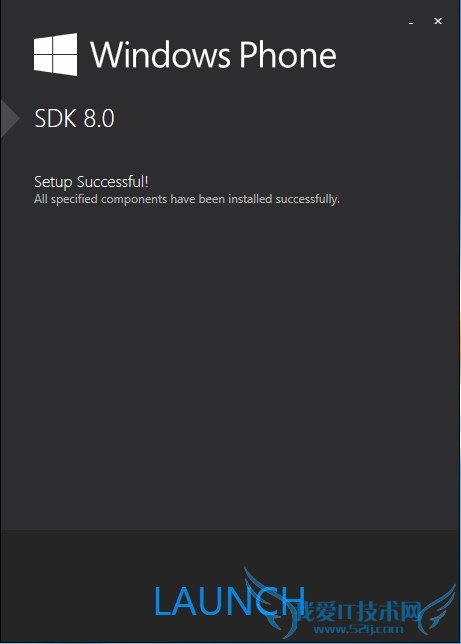Launch the installed Windows Phone SDK
Screen dimensions: 461x644
pyautogui.click(x=229, y=601)
